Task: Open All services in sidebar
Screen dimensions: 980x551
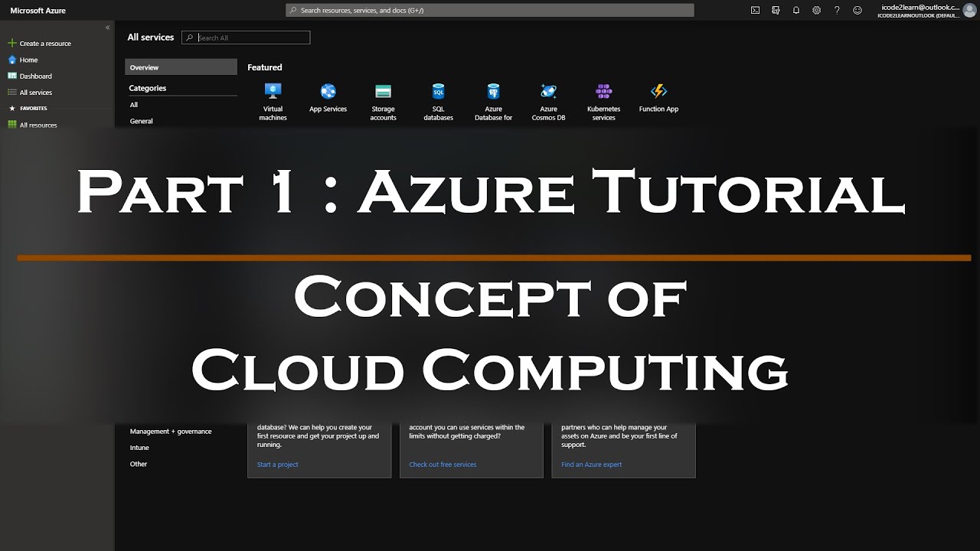Action: (31, 93)
